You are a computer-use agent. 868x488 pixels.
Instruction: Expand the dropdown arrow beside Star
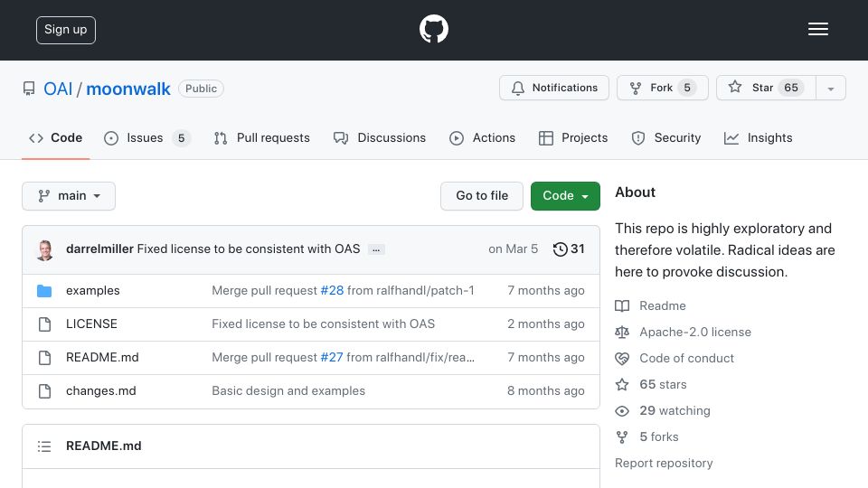click(x=830, y=88)
